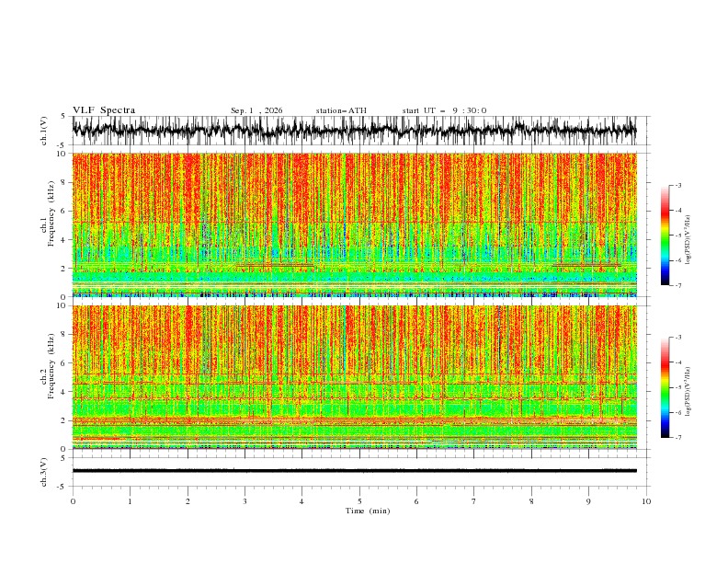Click the VLF Spectra title text
The image size is (728, 563).
(104, 110)
